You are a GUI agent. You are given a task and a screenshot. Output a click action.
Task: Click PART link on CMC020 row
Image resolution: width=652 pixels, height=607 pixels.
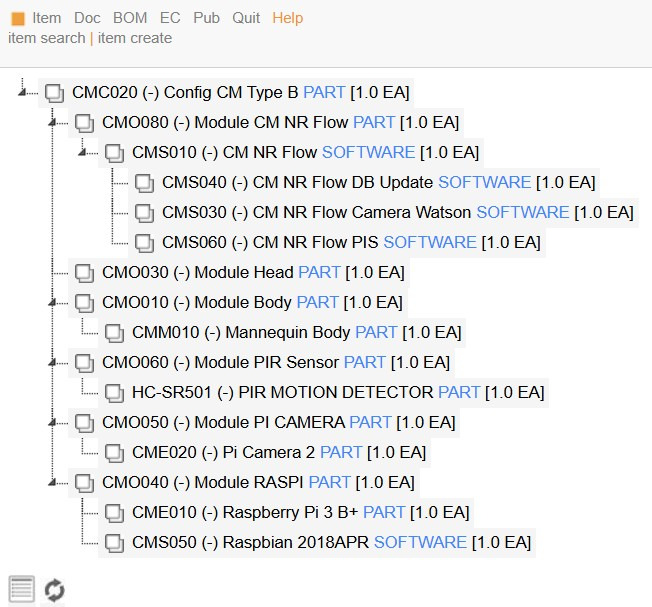pyautogui.click(x=324, y=92)
